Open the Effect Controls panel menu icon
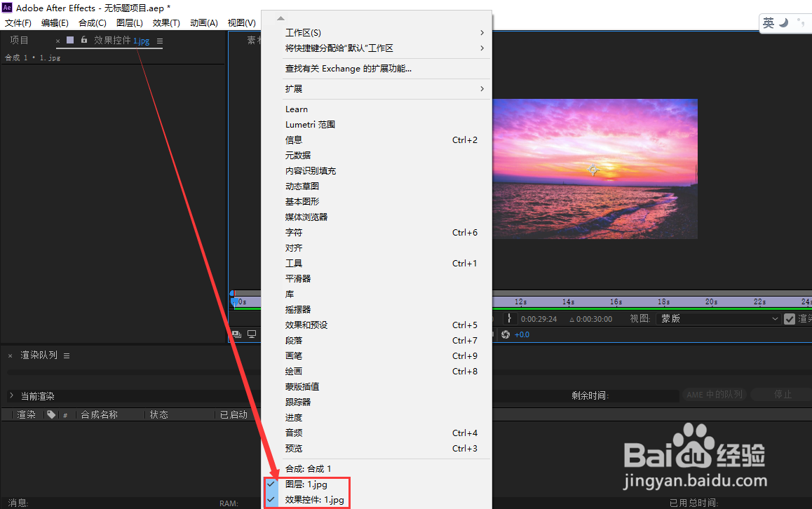The height and width of the screenshot is (509, 812). (x=161, y=41)
